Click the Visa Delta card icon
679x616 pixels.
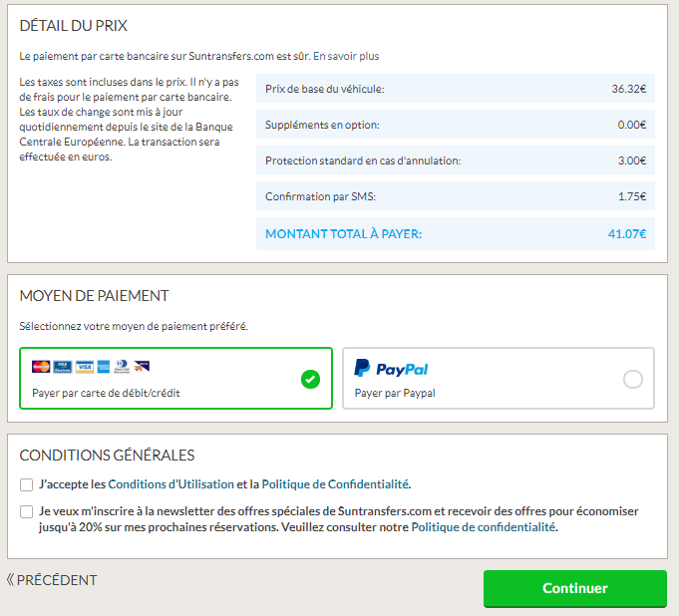click(141, 367)
